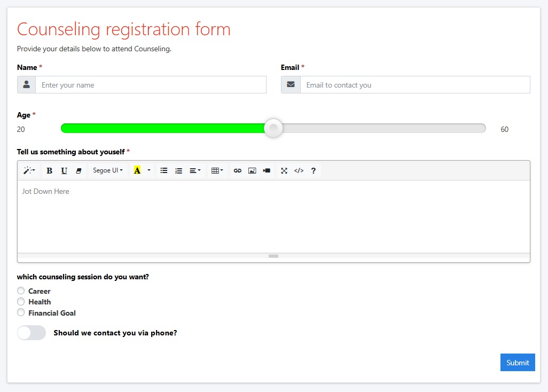The width and height of the screenshot is (548, 392).
Task: Enable the contact via phone switch
Action: click(x=32, y=333)
